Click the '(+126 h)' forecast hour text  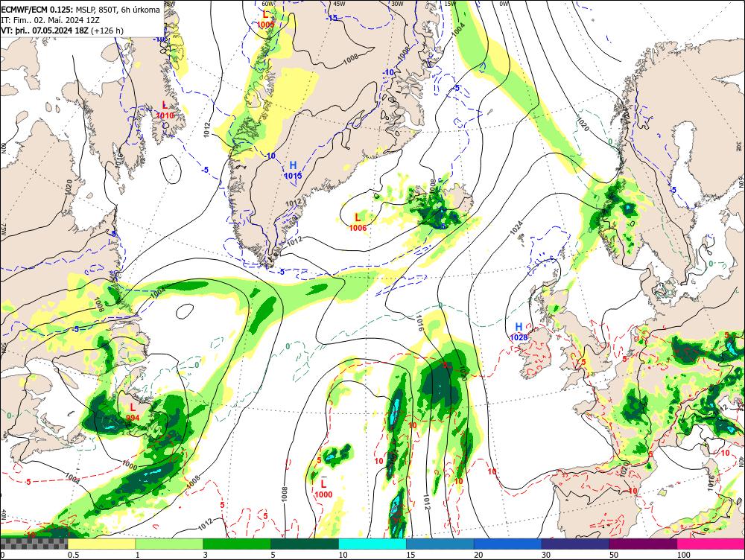coord(107,31)
